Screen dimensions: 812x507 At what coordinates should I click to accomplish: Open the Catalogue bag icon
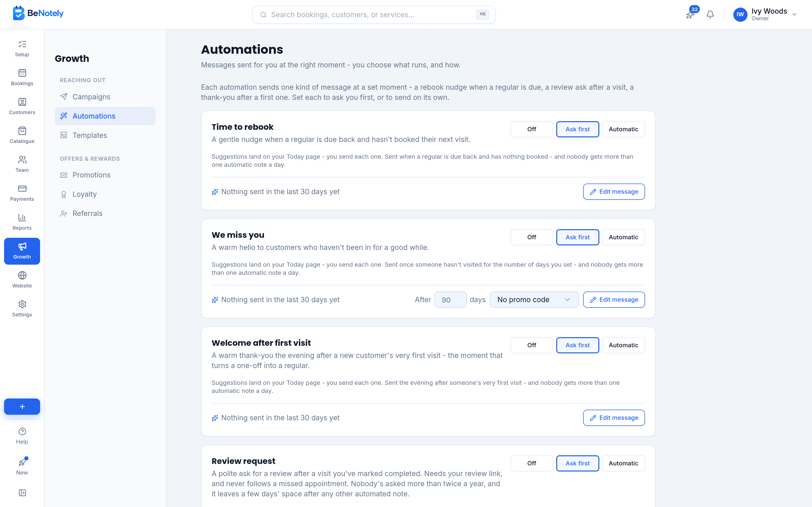tap(22, 131)
